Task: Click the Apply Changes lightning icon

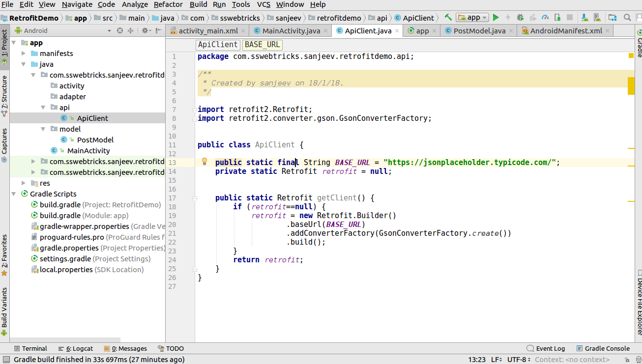Action: pos(508,18)
